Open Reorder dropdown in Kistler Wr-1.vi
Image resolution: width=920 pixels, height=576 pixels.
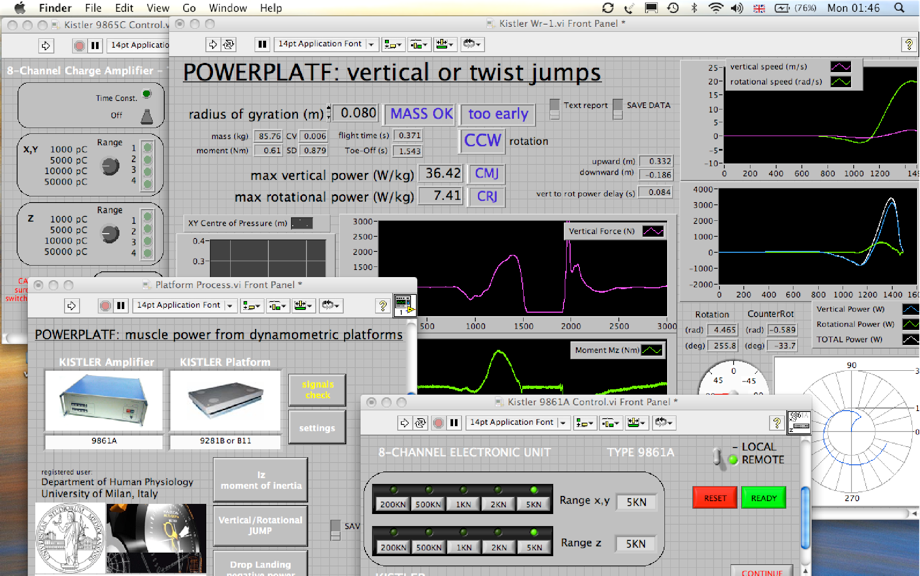point(472,44)
